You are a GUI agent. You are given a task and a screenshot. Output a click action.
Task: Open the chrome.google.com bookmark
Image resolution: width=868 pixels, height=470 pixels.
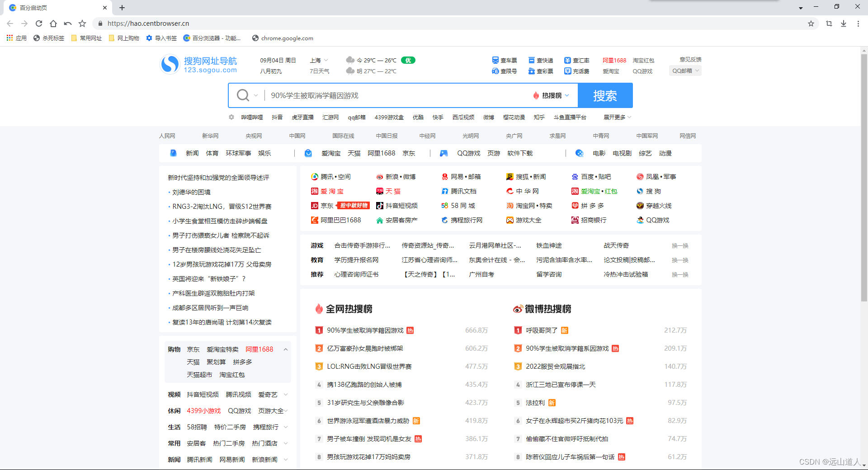pos(283,38)
